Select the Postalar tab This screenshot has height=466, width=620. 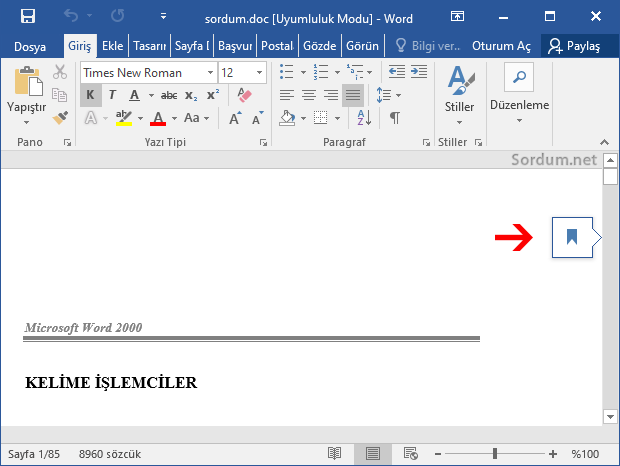(x=278, y=46)
